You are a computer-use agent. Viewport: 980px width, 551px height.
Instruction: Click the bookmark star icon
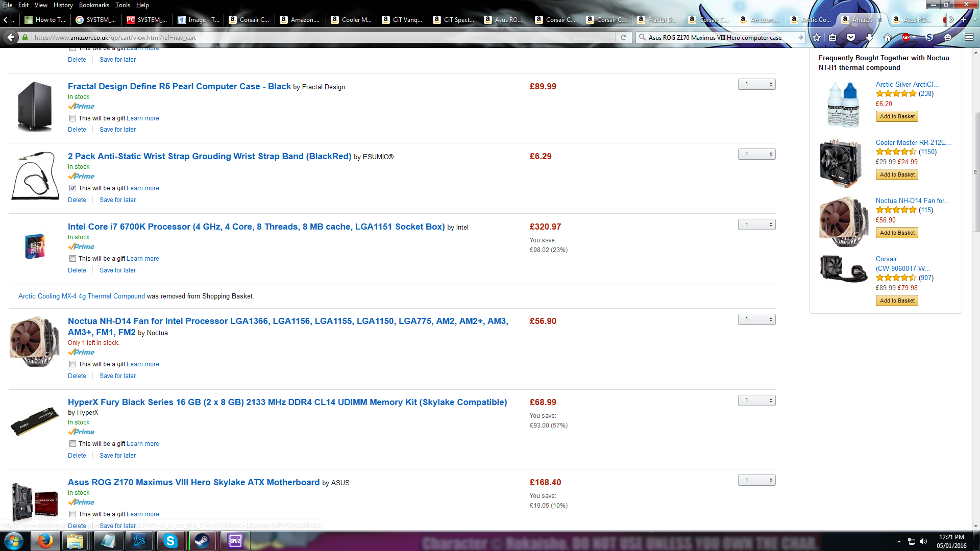tap(817, 37)
